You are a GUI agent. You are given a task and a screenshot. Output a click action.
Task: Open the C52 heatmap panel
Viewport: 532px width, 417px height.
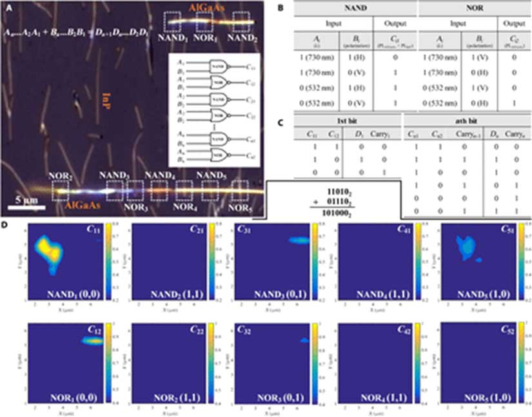click(478, 363)
